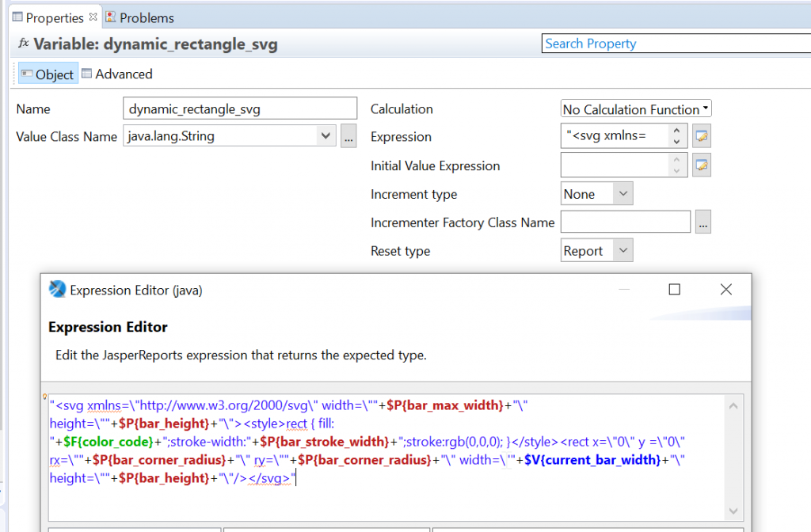Click the Advanced tab grid icon
The image size is (811, 532).
click(87, 74)
